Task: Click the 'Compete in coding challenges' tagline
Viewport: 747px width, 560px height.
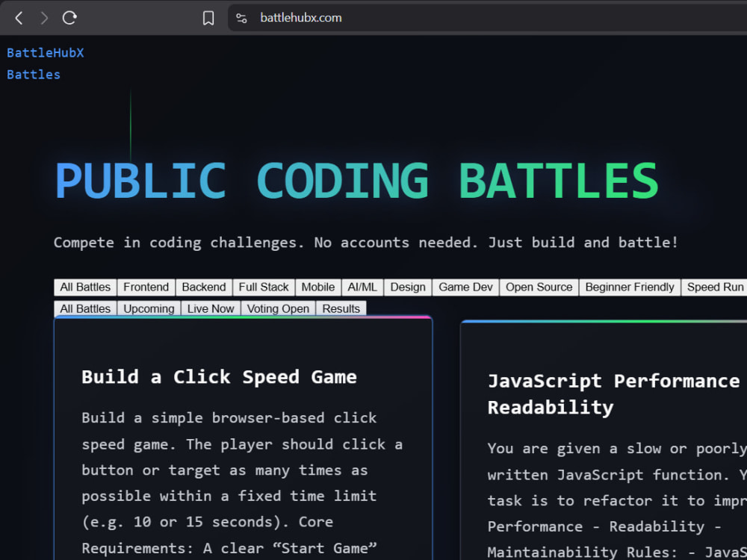Action: (365, 243)
